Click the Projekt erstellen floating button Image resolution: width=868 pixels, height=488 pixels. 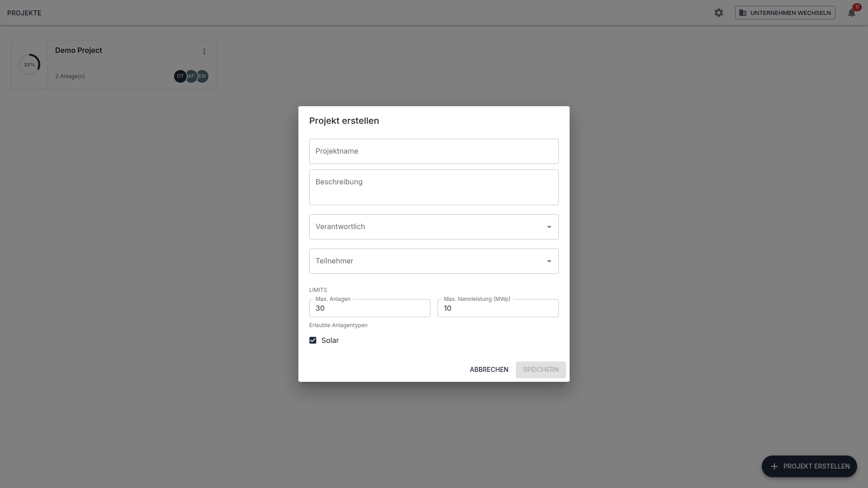pos(809,466)
